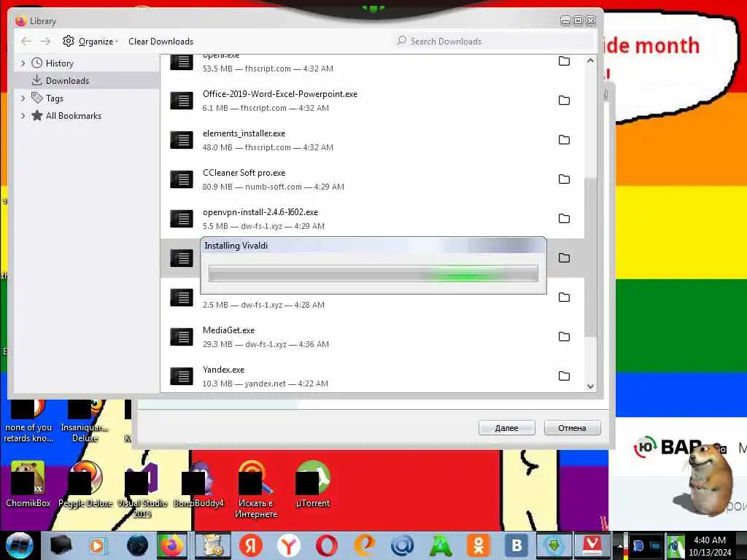The height and width of the screenshot is (560, 747).
Task: Select BonziBuddy4 desktop icon
Action: pos(198,484)
